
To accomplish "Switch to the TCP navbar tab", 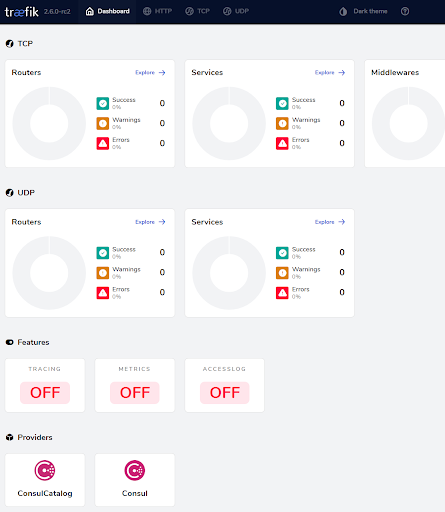I will (x=197, y=11).
